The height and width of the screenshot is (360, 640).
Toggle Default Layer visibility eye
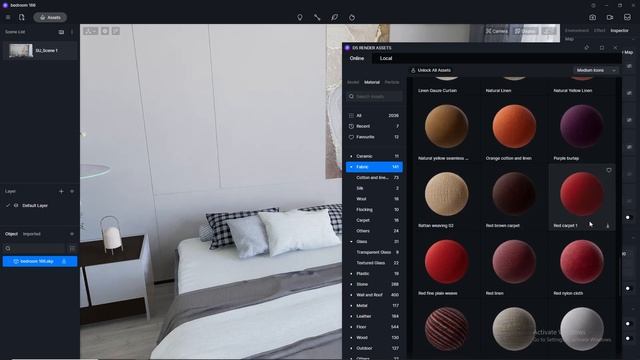coord(16,206)
